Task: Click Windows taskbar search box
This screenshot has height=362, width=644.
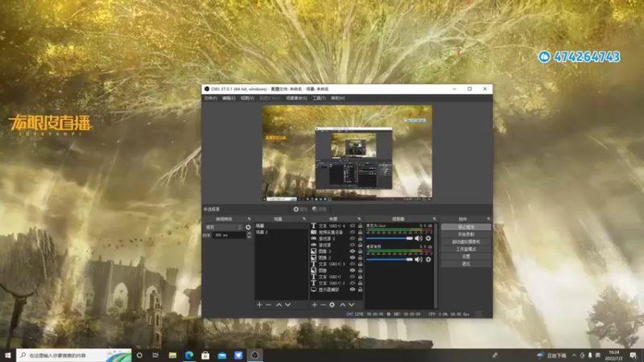Action: click(74, 355)
